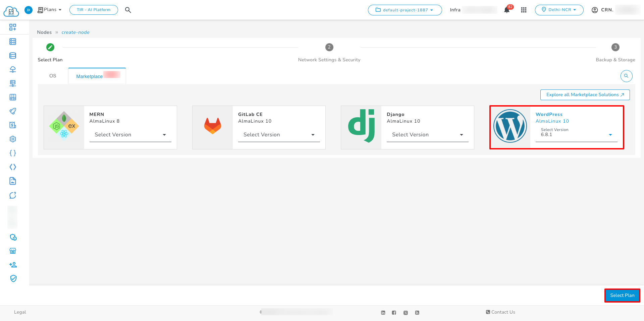This screenshot has height=321, width=644.
Task: Click the rocket icon in sidebar
Action: (x=13, y=111)
